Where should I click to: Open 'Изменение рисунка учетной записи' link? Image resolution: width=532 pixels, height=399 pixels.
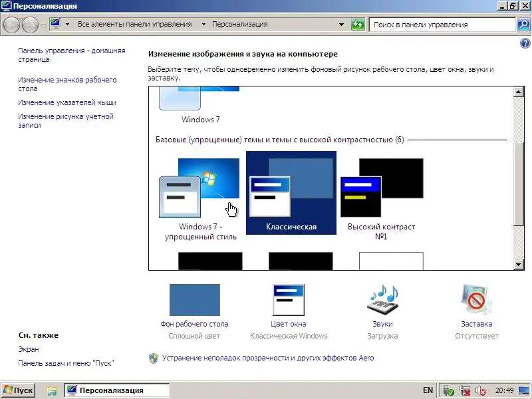[65, 121]
